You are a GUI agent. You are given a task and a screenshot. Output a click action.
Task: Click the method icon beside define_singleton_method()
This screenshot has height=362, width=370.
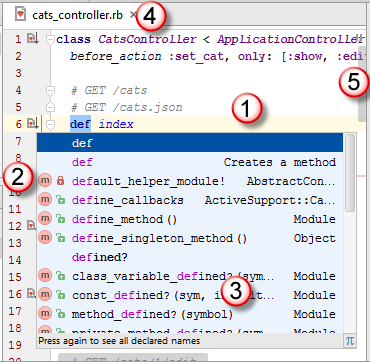pos(44,238)
